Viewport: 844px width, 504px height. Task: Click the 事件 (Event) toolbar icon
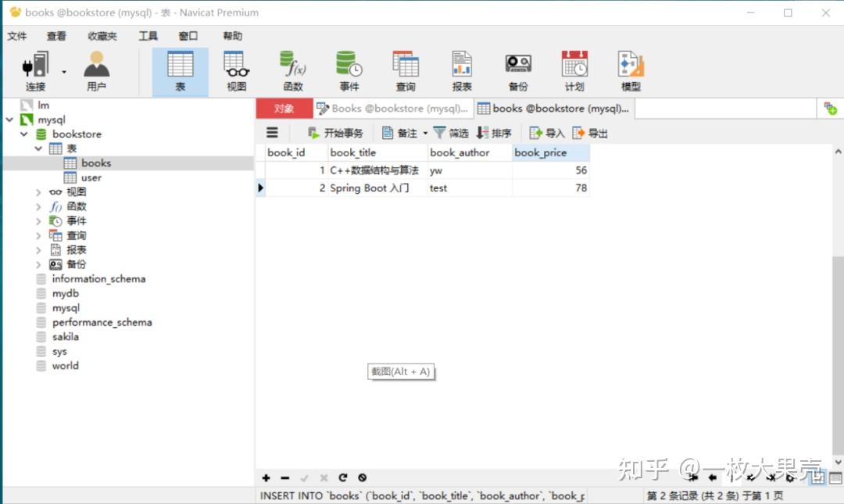349,69
